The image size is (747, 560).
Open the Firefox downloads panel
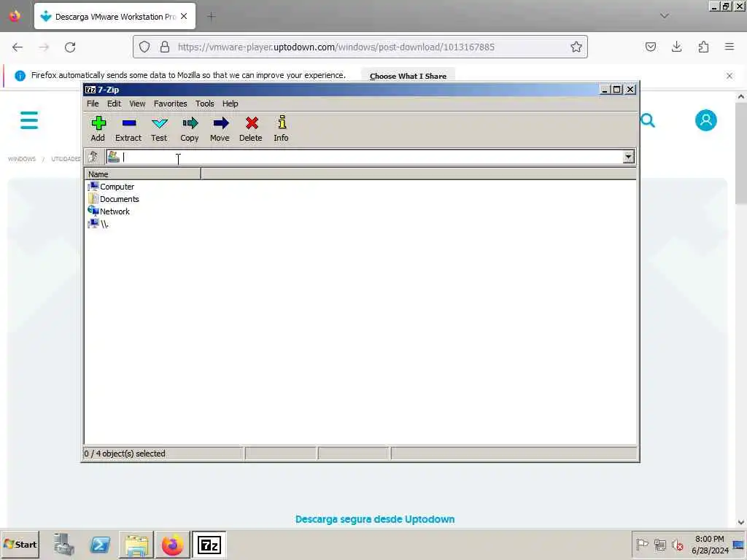pos(676,47)
